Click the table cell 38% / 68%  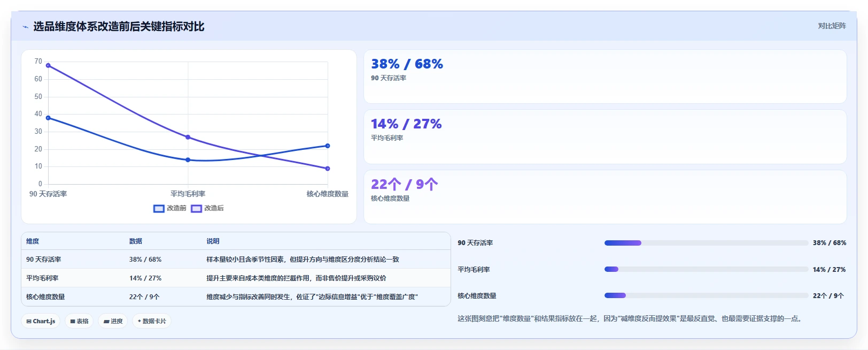click(x=145, y=260)
